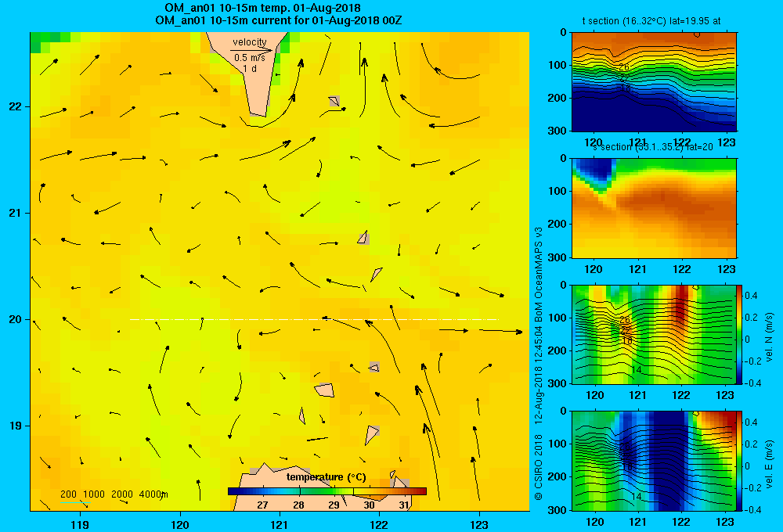Screen dimensions: 783x532
Task: Click the "26" contour label in temperature section panel
Action: [x=624, y=66]
